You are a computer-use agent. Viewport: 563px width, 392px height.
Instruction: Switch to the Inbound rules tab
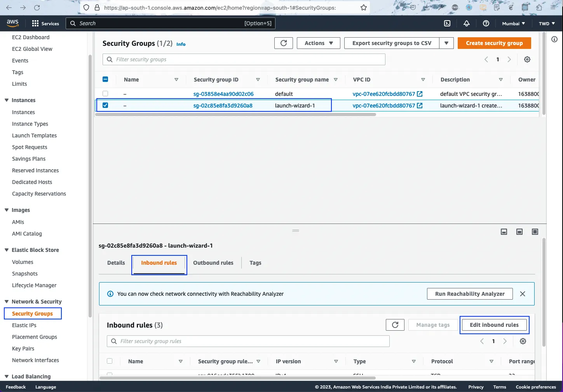coord(159,263)
